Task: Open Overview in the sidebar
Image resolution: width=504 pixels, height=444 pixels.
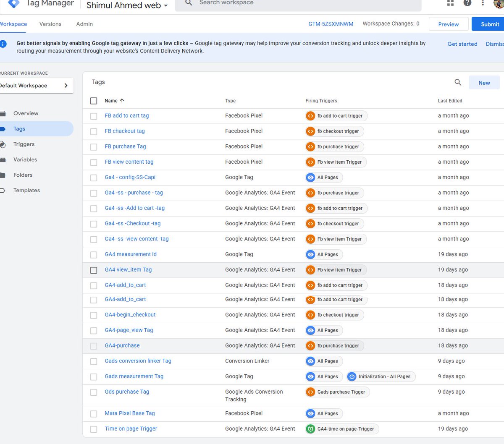Action: coord(26,113)
